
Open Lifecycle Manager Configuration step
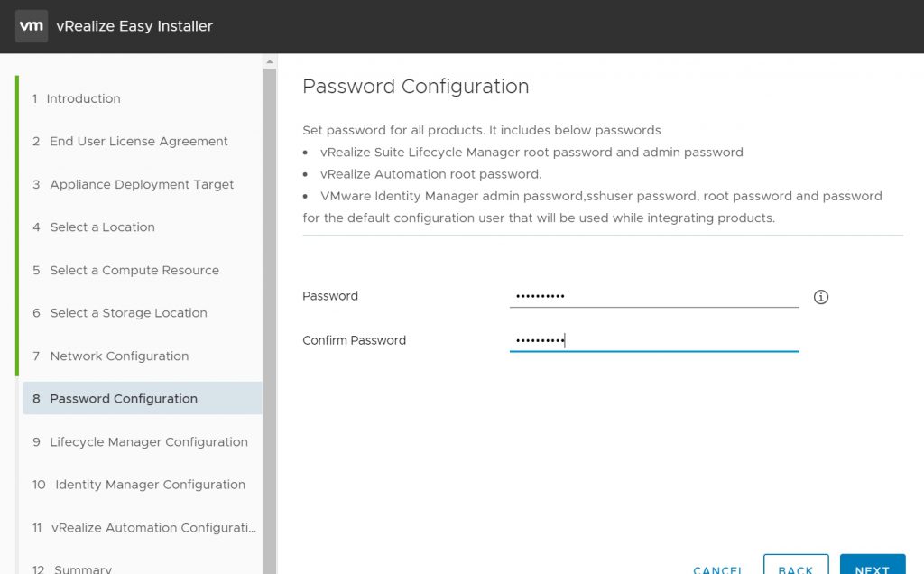point(140,442)
